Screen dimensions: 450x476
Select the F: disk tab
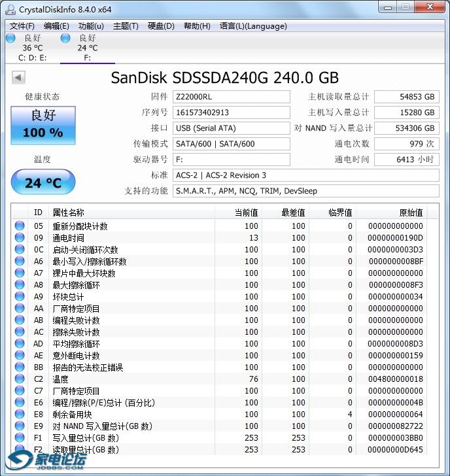pyautogui.click(x=88, y=48)
